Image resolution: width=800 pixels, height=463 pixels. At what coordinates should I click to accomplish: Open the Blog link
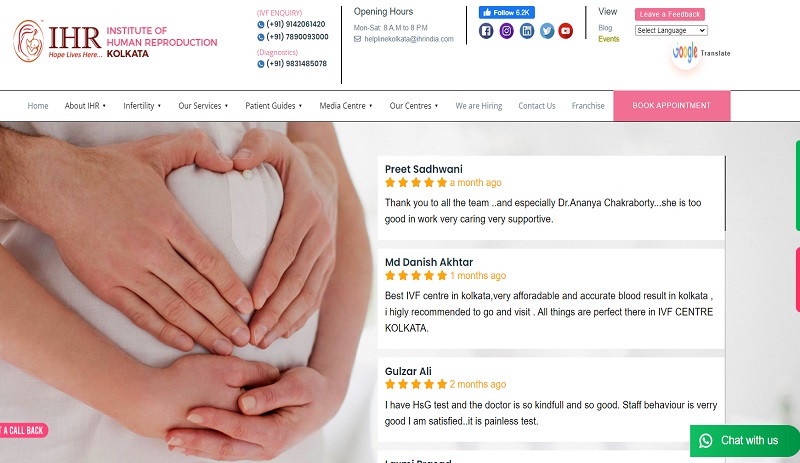605,28
